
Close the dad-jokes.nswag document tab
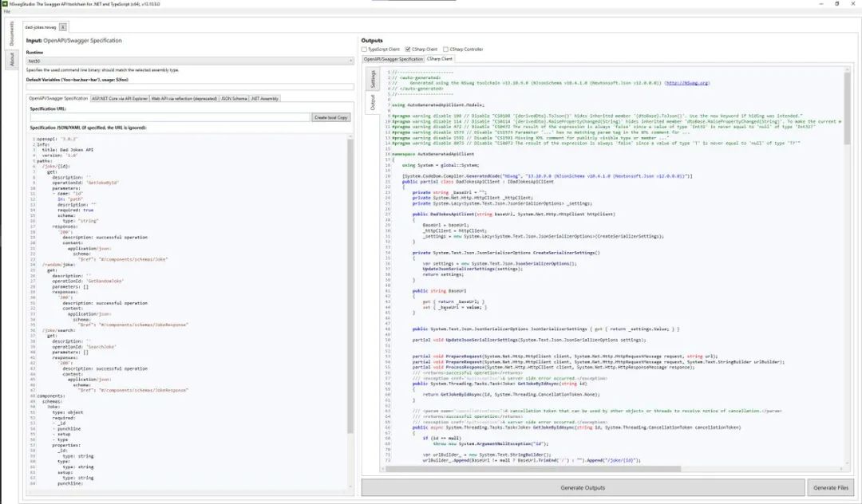(64, 27)
